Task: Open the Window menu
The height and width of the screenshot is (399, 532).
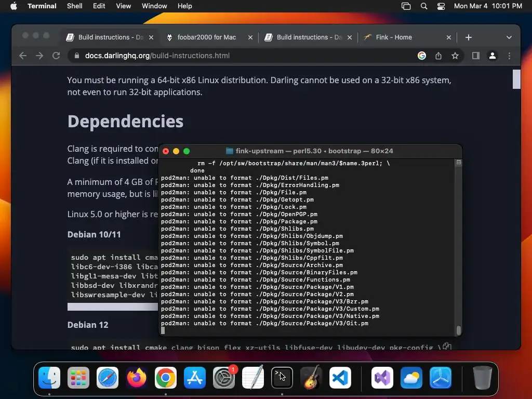Action: coord(154,6)
